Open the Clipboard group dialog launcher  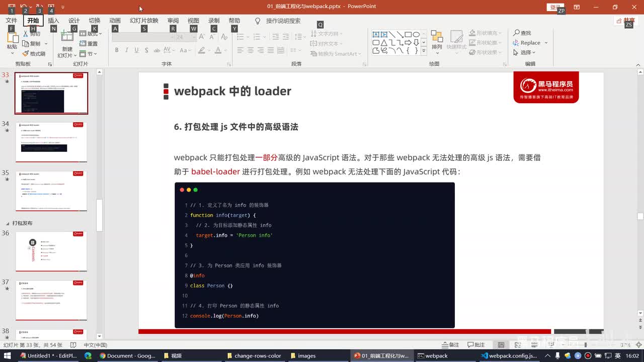(50, 64)
